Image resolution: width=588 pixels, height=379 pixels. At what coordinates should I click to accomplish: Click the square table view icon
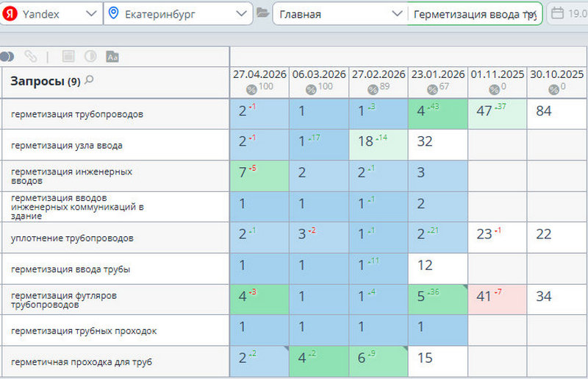[68, 57]
